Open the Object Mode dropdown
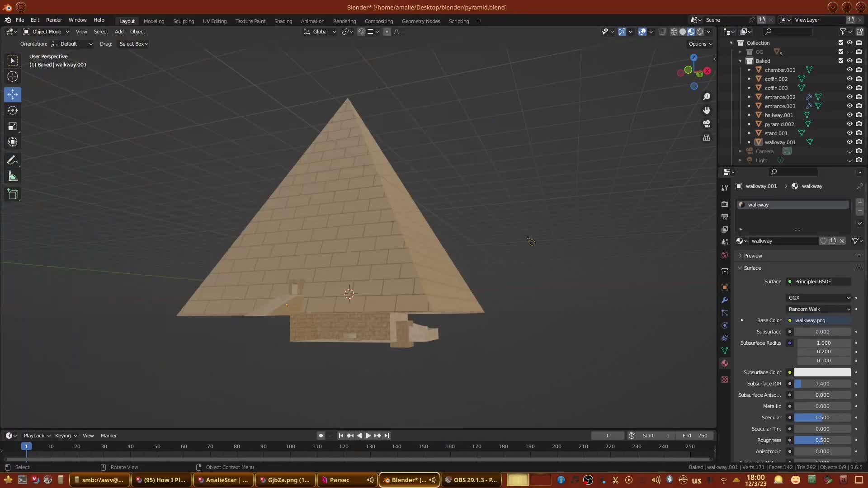This screenshot has width=868, height=488. point(46,32)
